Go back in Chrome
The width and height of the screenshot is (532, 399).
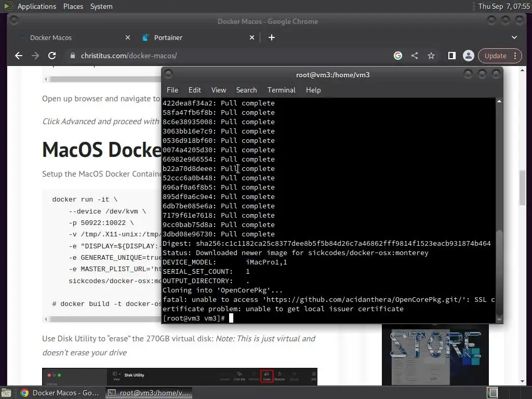tap(19, 56)
